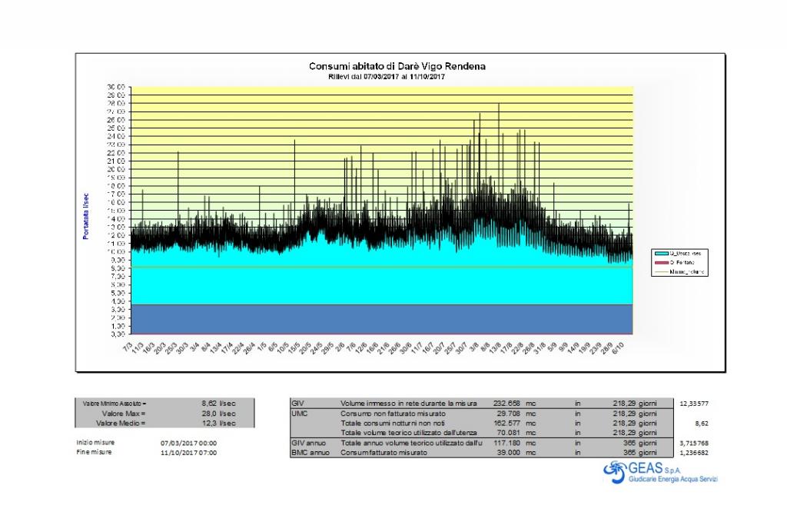Click the chart title 'Consumi abitato di Darè Vigo Rendena'
The width and height of the screenshot is (787, 532).
click(x=397, y=66)
